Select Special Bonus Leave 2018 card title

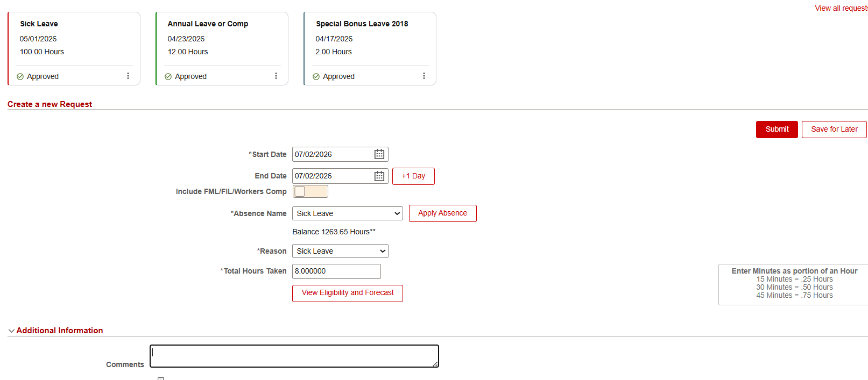click(x=362, y=24)
